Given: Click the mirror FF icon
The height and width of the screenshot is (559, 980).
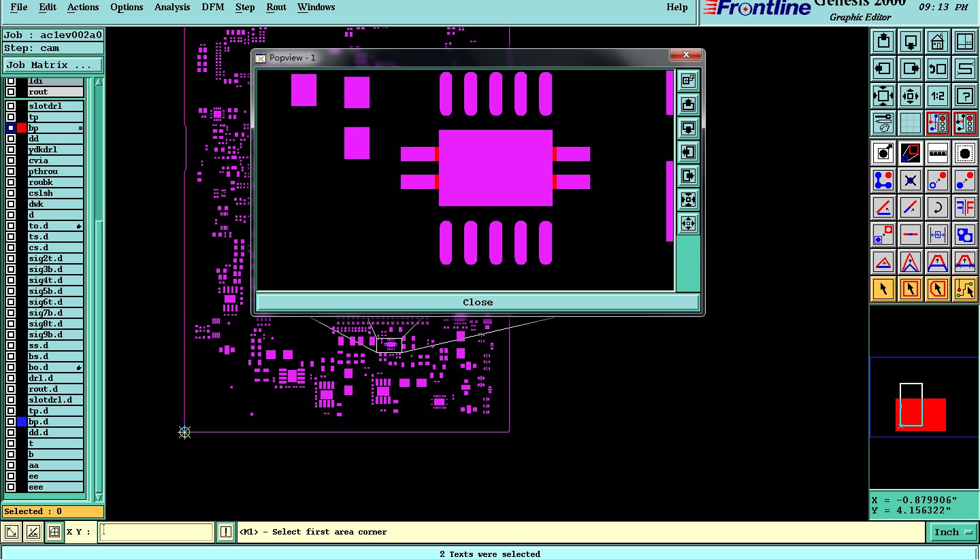Looking at the screenshot, I should 965,207.
